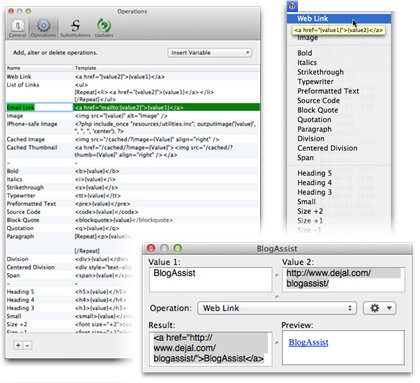
Task: Expand the Insert Variable dropdown
Action: tap(210, 53)
